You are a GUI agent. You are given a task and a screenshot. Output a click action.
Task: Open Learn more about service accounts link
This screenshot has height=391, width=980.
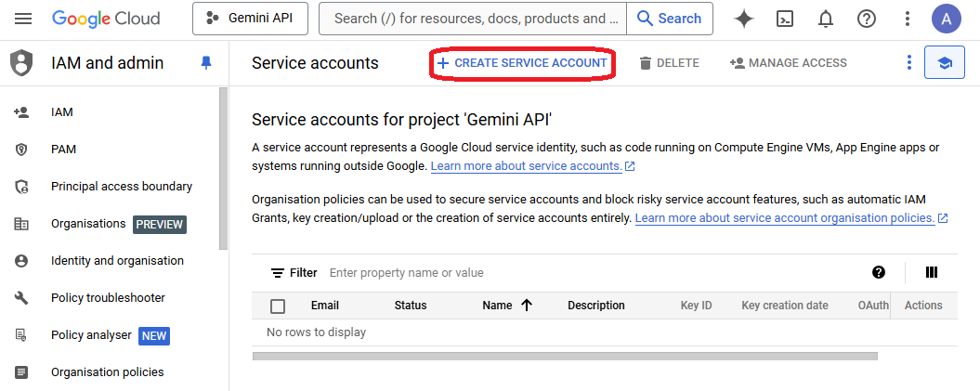pyautogui.click(x=526, y=166)
